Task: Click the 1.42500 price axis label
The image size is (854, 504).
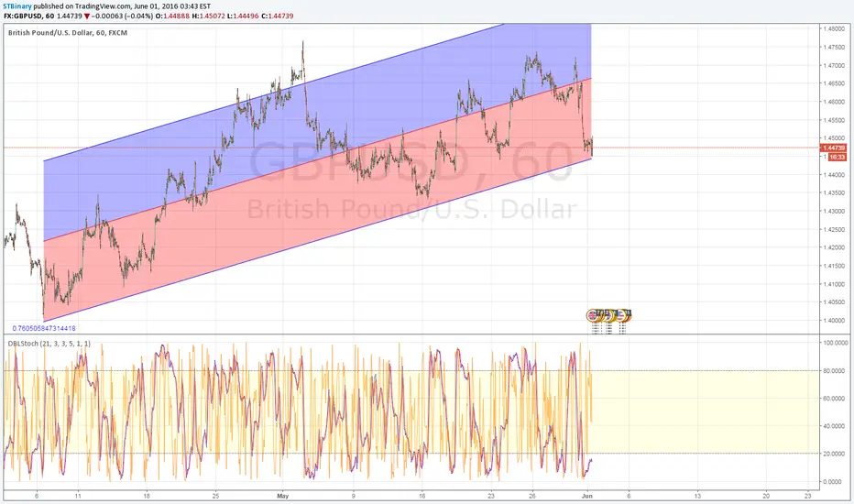Action: point(834,229)
